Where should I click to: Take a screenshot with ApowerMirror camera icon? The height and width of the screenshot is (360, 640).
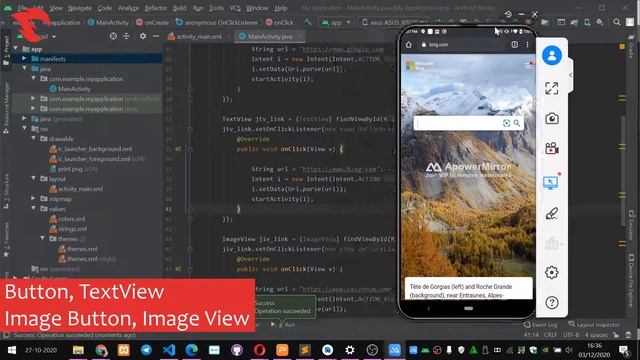click(x=552, y=118)
